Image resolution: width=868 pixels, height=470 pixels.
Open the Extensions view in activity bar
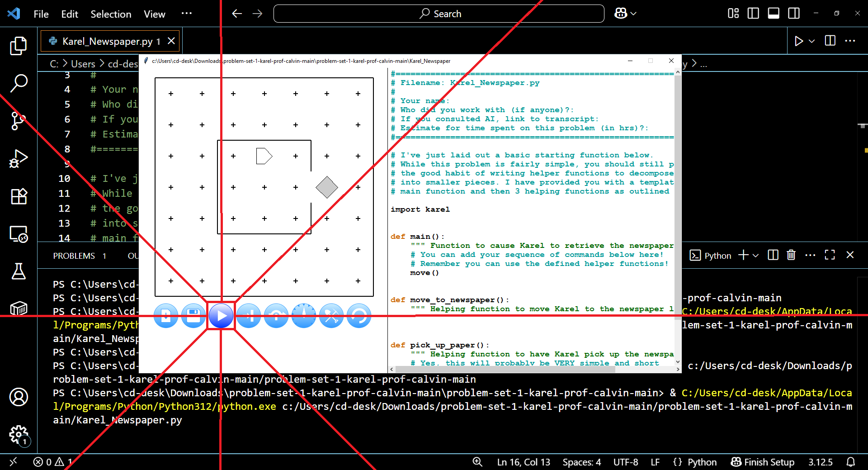tap(19, 196)
